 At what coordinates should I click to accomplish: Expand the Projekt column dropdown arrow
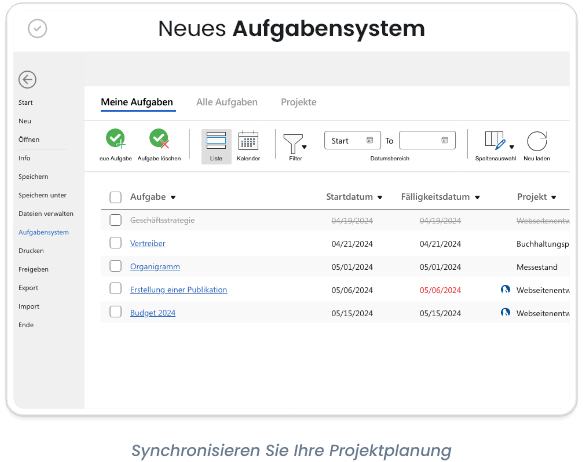point(554,197)
